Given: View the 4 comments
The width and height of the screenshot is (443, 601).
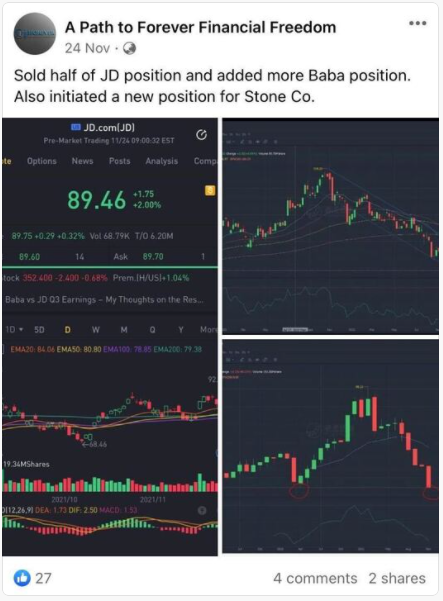Looking at the screenshot, I should pyautogui.click(x=315, y=578).
